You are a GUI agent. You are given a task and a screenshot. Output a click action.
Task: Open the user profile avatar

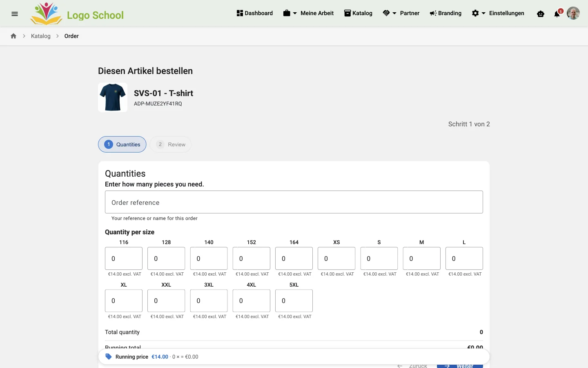click(x=573, y=13)
